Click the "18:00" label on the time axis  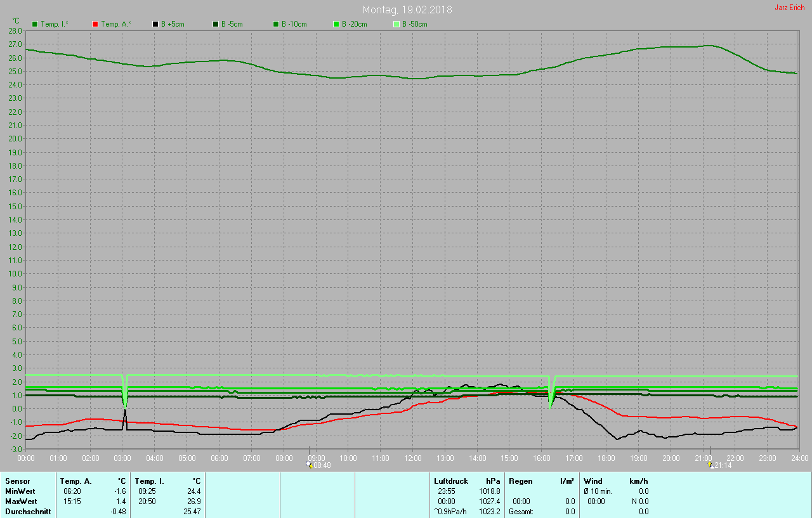click(x=606, y=458)
